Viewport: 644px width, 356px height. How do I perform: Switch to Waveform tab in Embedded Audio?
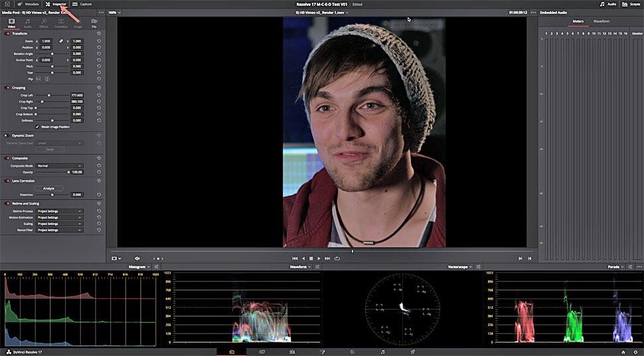601,21
